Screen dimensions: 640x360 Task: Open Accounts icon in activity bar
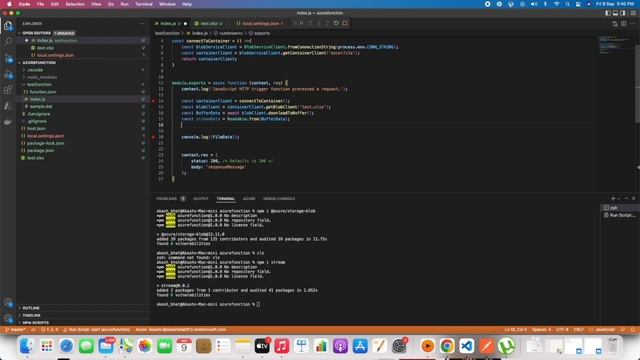click(8, 303)
